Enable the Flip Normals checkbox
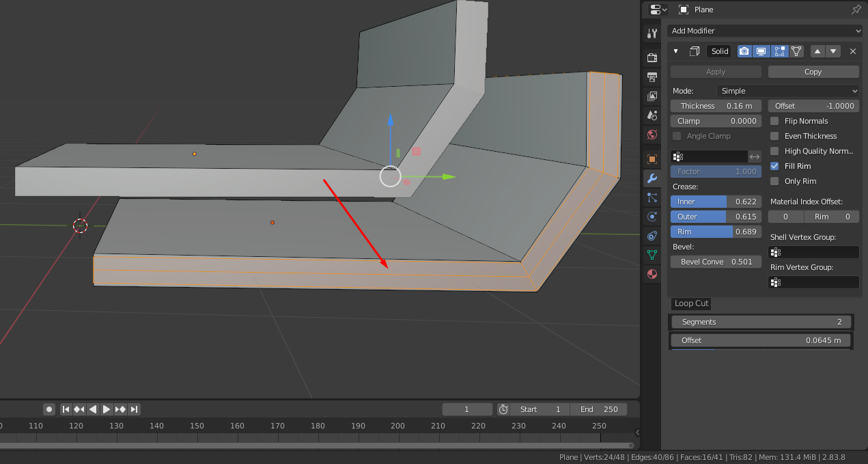The width and height of the screenshot is (868, 464). click(774, 121)
